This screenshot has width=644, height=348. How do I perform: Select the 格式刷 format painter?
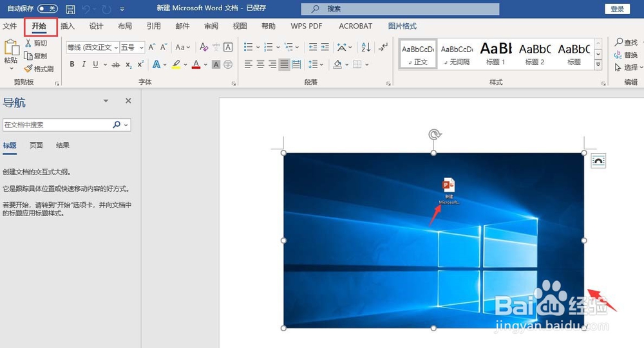39,69
